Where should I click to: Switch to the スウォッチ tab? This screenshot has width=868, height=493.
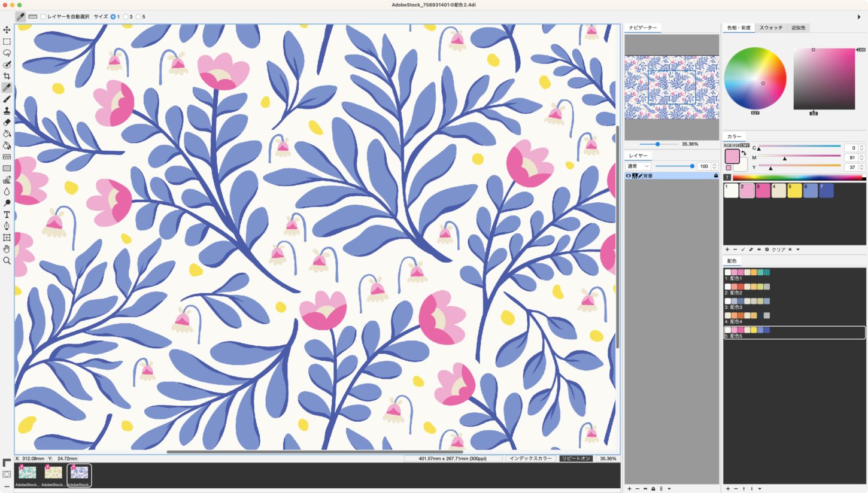(770, 28)
